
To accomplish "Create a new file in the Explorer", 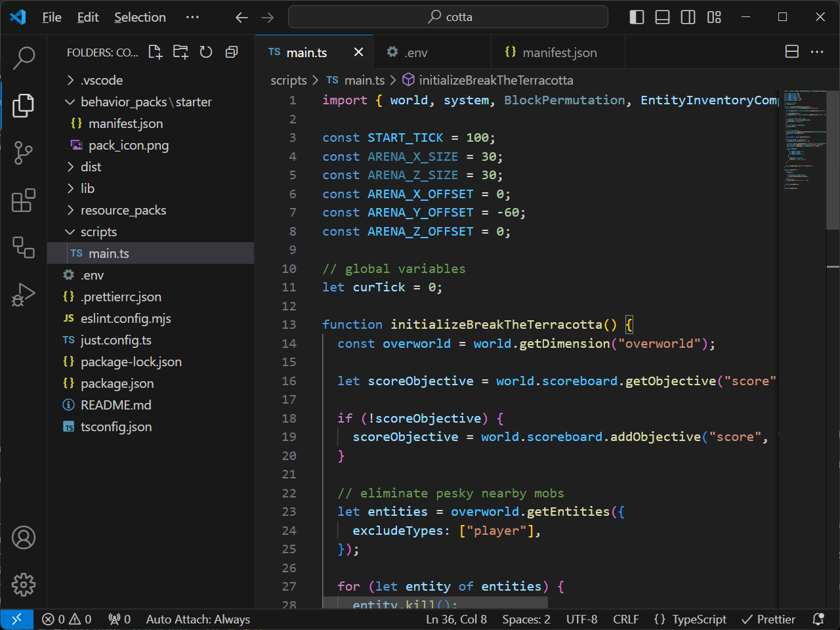I will pyautogui.click(x=155, y=51).
